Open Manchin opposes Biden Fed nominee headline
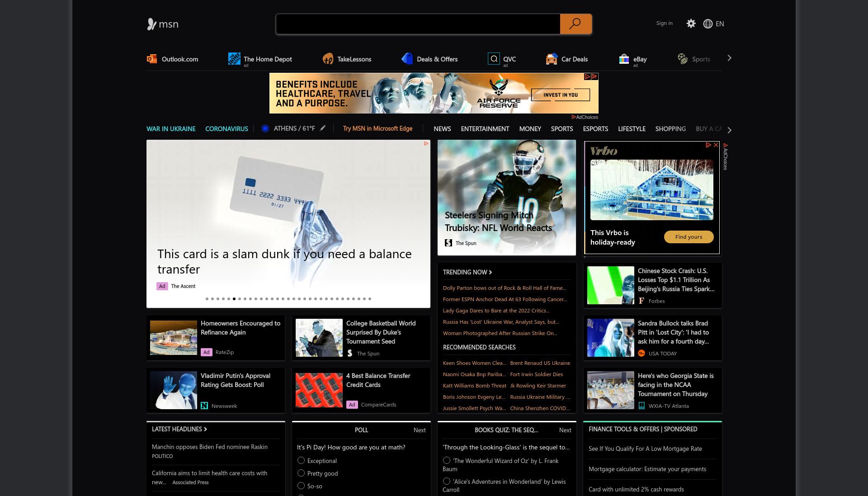The height and width of the screenshot is (496, 868). pos(210,447)
